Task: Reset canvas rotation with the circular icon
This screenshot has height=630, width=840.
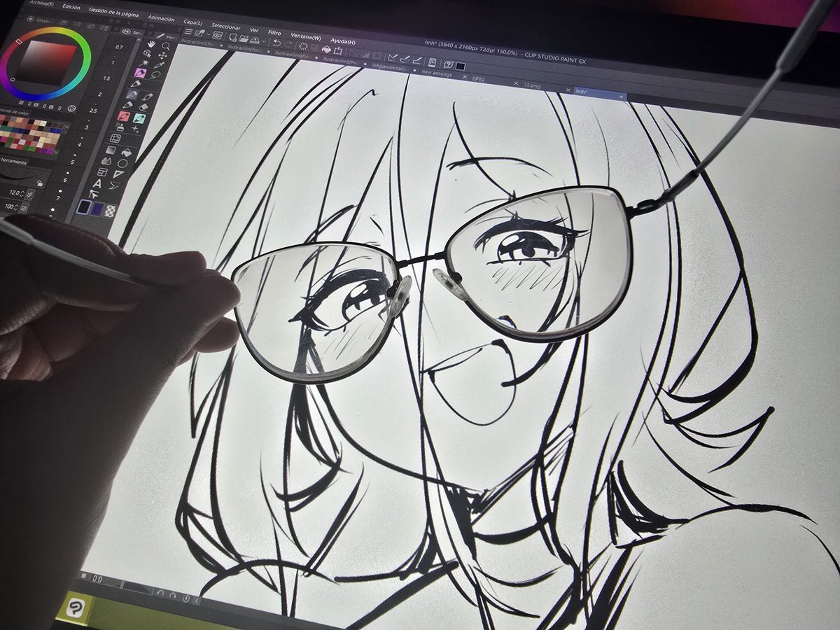Action: 186,598
